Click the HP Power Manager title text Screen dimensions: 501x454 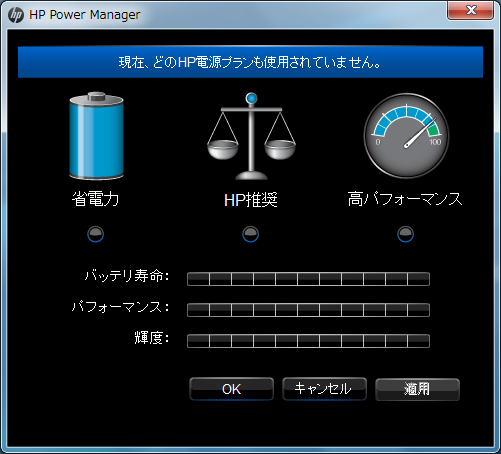(85, 15)
